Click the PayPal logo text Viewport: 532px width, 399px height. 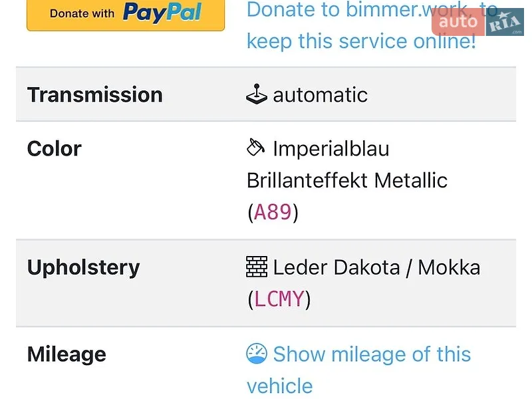(x=162, y=13)
